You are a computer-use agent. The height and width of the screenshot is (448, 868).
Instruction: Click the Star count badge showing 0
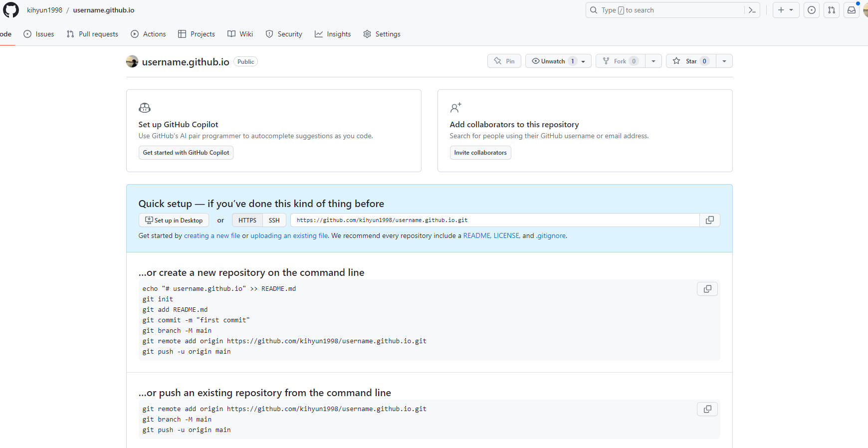(704, 61)
